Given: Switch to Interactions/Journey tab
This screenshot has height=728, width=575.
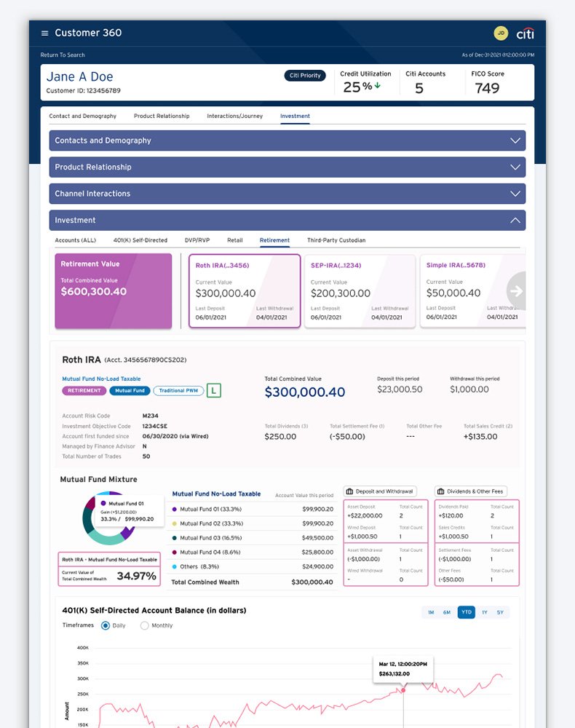Looking at the screenshot, I should tap(235, 116).
